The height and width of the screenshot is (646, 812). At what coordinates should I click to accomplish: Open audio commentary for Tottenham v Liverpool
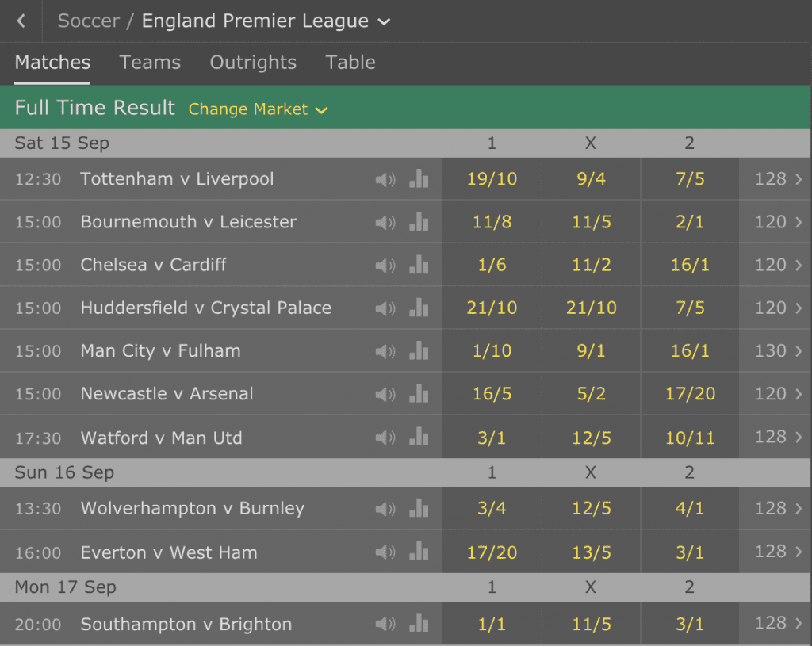(x=385, y=180)
